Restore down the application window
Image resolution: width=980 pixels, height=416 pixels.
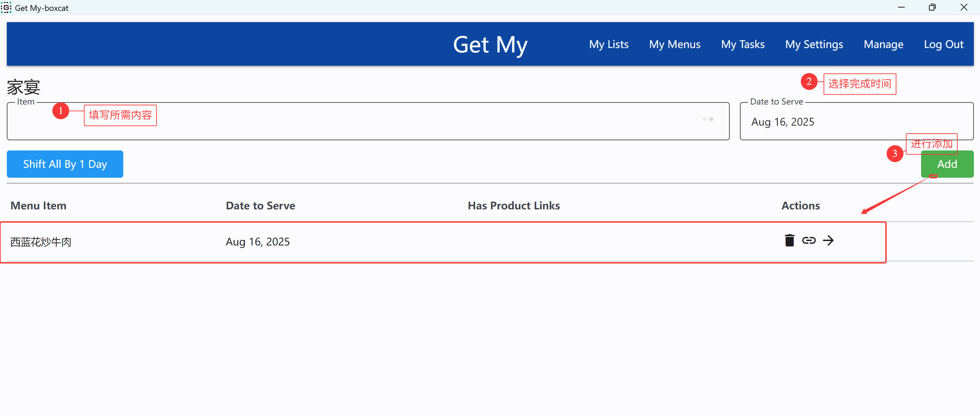click(932, 7)
